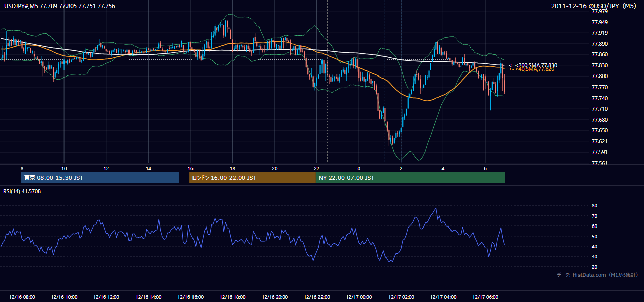644x302 pixels.
Task: Click bottom date label 12/16 16:00
Action: [x=190, y=297]
